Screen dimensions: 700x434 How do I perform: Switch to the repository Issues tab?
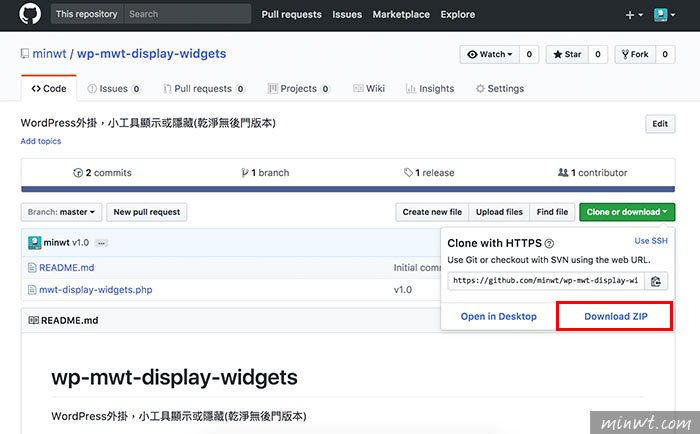(114, 88)
